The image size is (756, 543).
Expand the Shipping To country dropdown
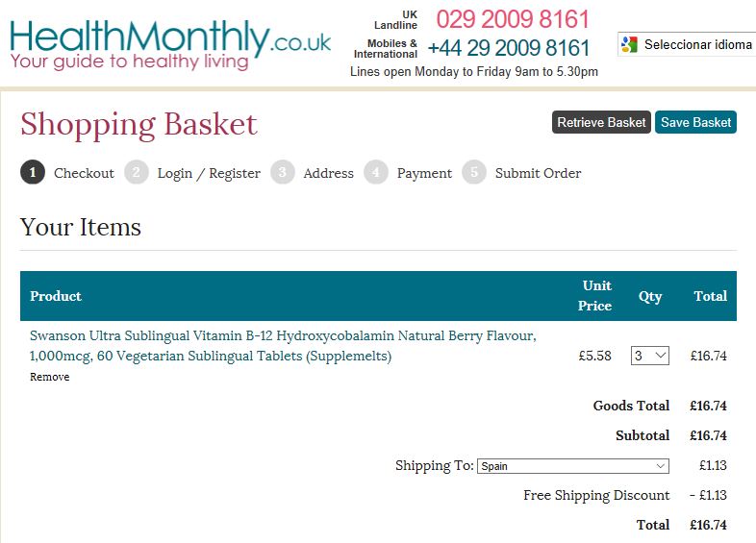coord(573,466)
